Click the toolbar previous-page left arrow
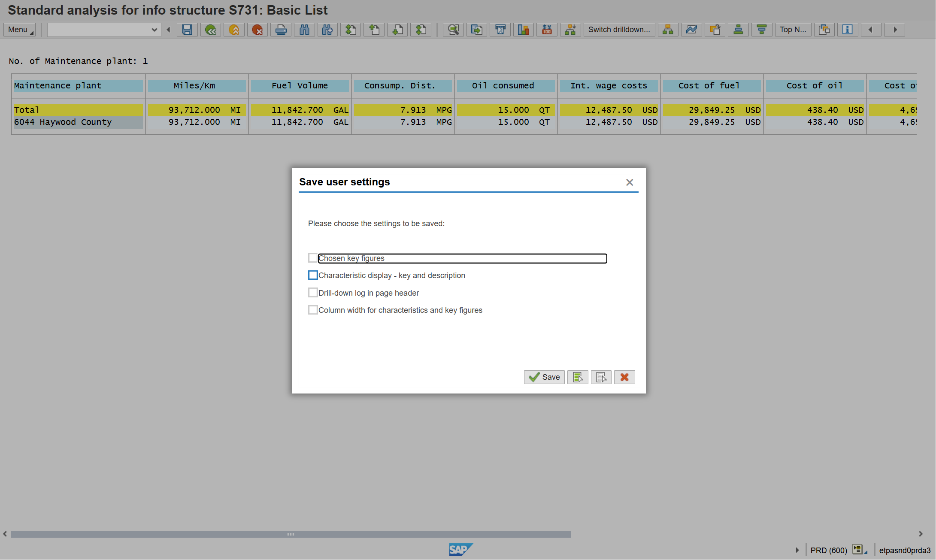 871,30
